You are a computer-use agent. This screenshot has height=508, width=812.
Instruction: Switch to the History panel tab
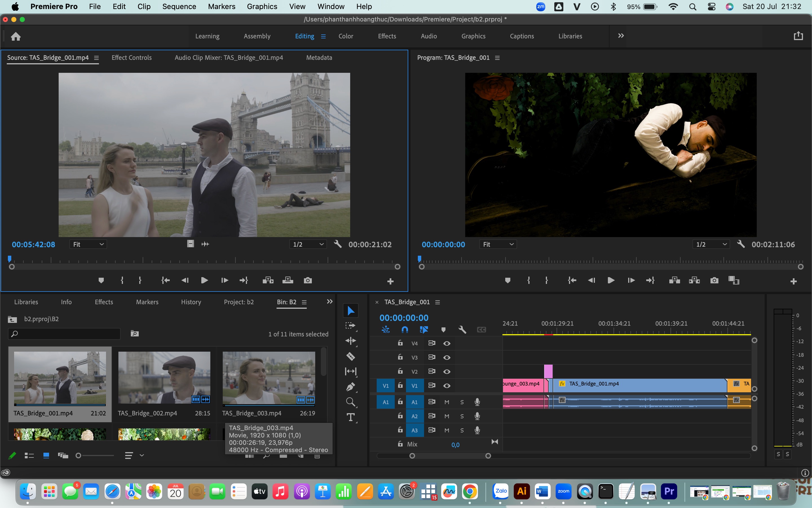(191, 302)
